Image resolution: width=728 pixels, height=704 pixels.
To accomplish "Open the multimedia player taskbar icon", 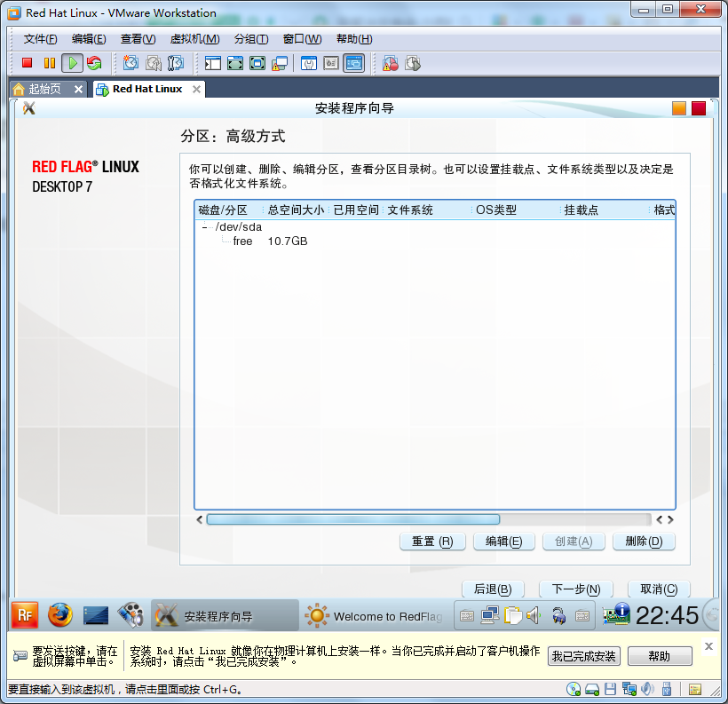I will (x=131, y=615).
